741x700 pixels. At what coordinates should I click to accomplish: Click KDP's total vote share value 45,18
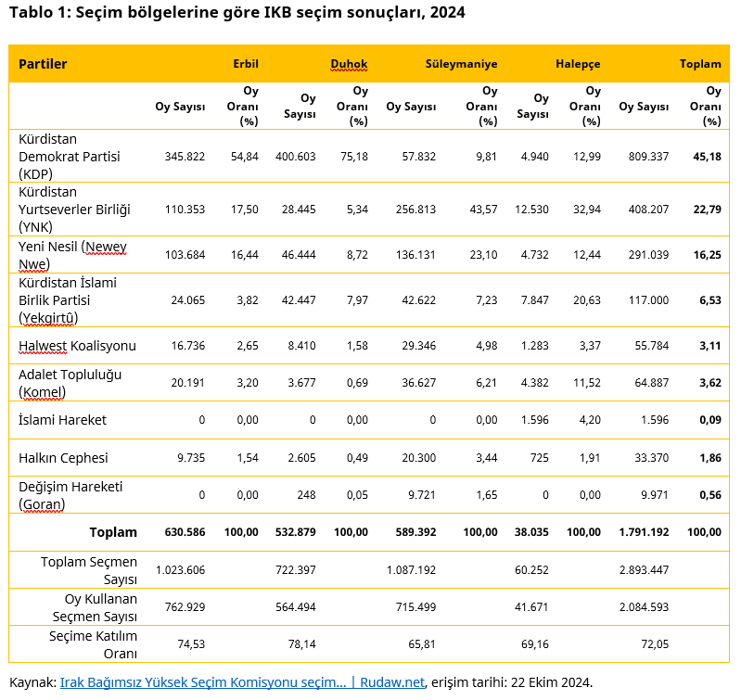707,157
